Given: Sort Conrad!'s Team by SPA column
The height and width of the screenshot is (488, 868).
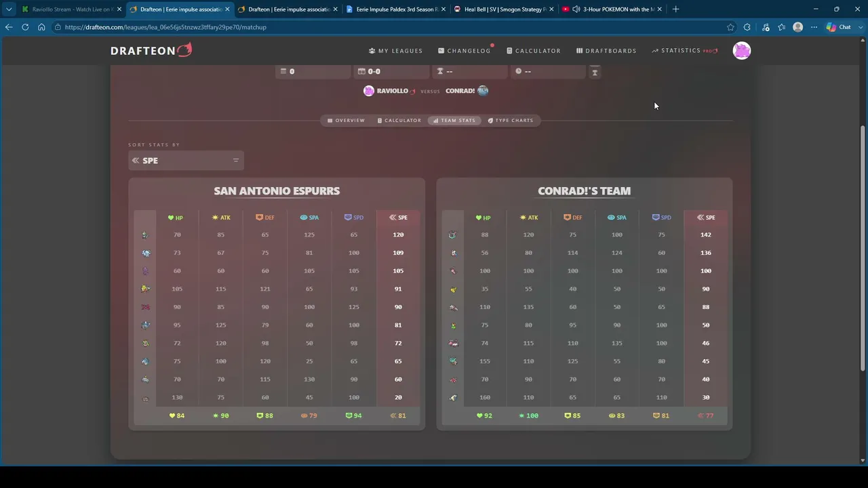Looking at the screenshot, I should (617, 218).
